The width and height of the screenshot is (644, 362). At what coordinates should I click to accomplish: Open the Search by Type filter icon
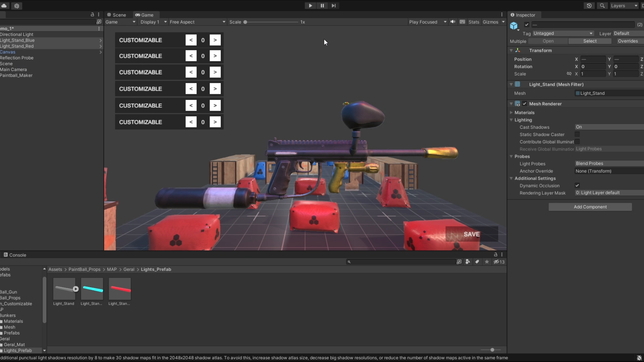(468, 262)
